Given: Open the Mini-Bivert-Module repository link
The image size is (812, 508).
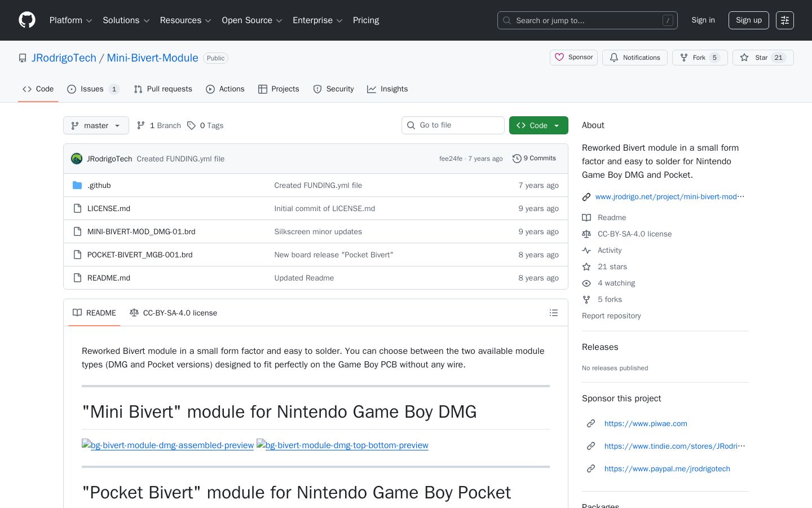Looking at the screenshot, I should (152, 58).
